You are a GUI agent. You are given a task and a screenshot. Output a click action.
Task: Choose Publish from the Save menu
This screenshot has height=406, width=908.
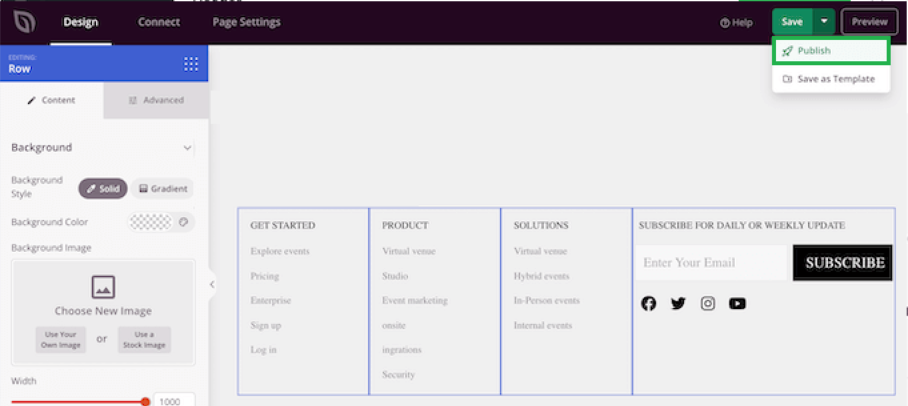coord(830,51)
